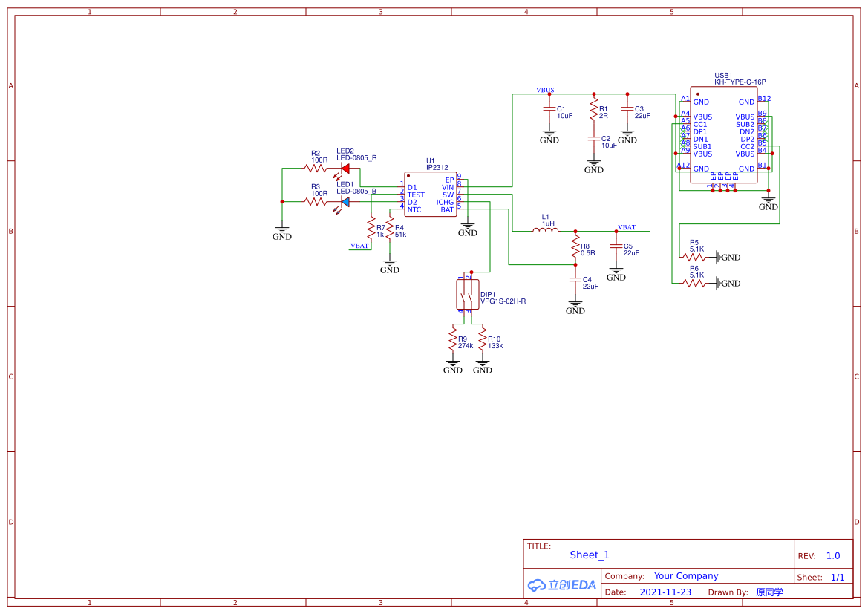
Task: Select the USB1 Type-C connector body
Action: pos(724,134)
